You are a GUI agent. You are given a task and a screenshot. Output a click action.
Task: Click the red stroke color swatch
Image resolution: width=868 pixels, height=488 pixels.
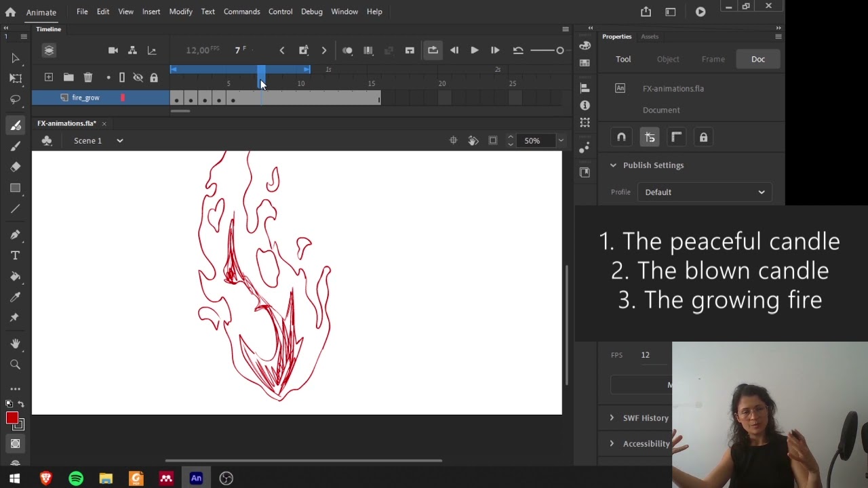pos(12,418)
